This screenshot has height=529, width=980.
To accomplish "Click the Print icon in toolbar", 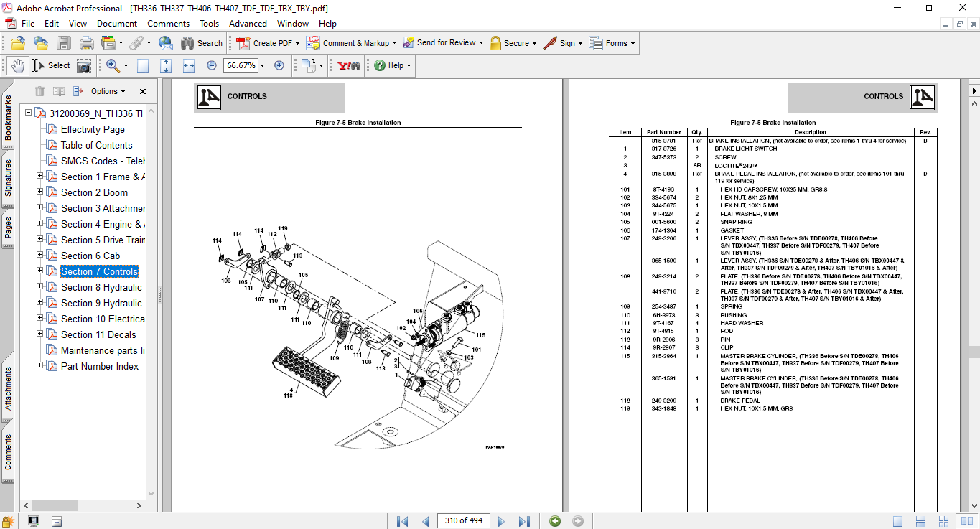I will click(87, 43).
